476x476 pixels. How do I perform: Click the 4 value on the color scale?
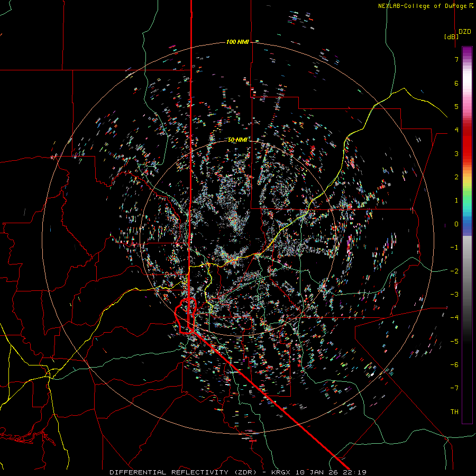(x=456, y=130)
